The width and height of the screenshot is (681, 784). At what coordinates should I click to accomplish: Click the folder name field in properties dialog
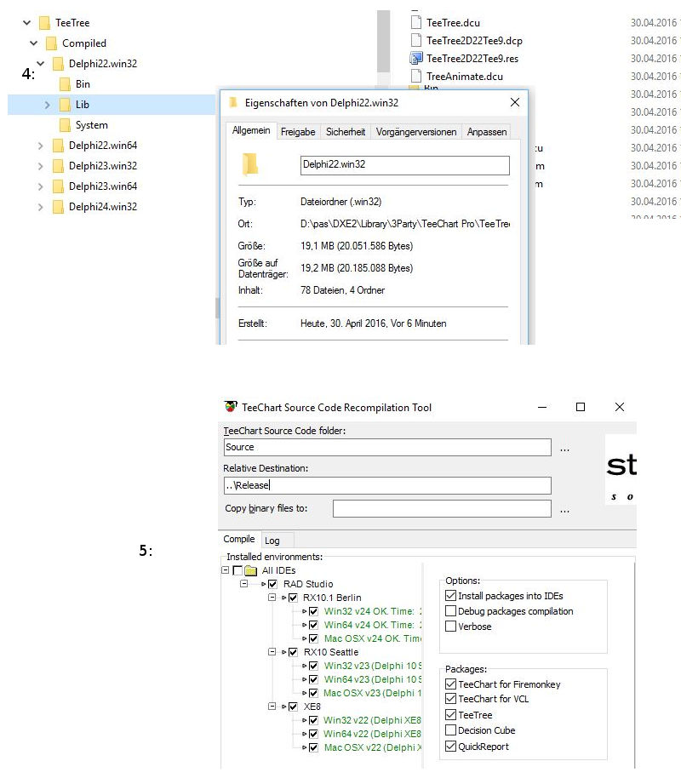[405, 165]
